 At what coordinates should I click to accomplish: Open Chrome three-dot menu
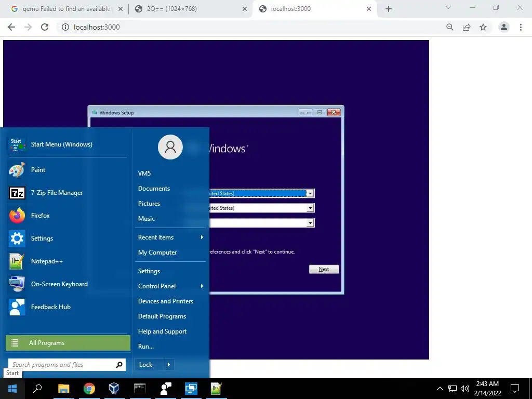click(x=521, y=27)
